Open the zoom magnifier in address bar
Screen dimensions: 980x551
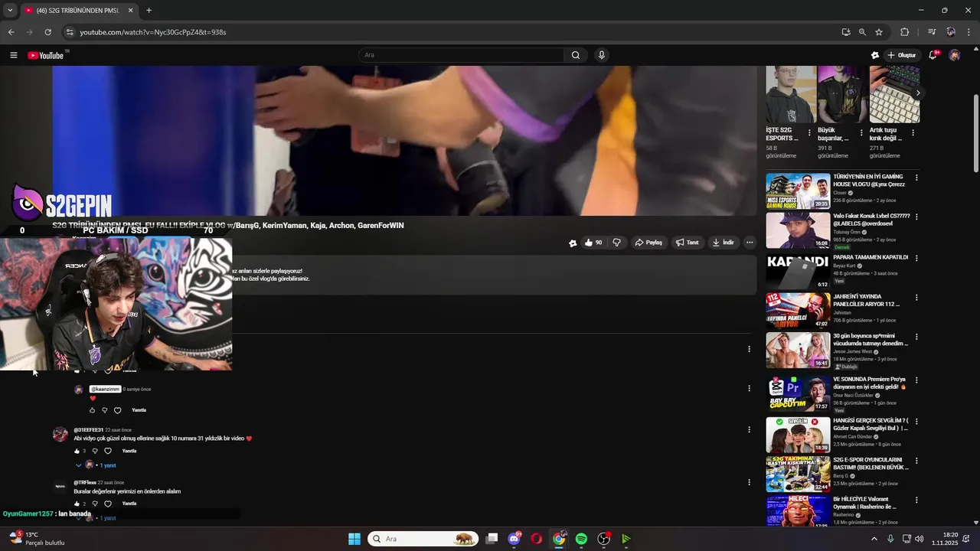point(862,32)
